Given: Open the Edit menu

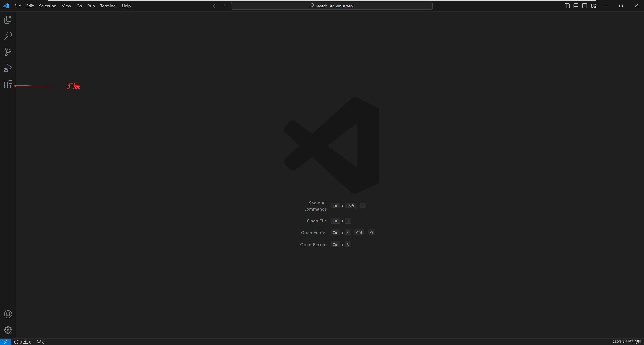Looking at the screenshot, I should coord(30,6).
